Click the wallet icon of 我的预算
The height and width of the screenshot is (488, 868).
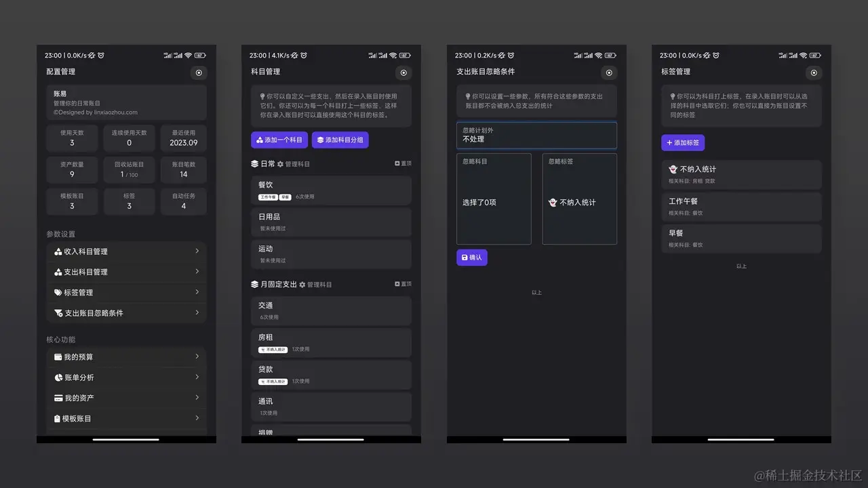click(x=58, y=357)
